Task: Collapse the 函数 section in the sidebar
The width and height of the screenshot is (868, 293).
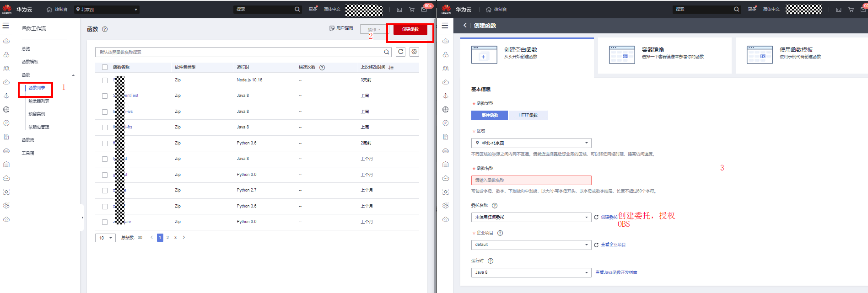Action: [73, 75]
